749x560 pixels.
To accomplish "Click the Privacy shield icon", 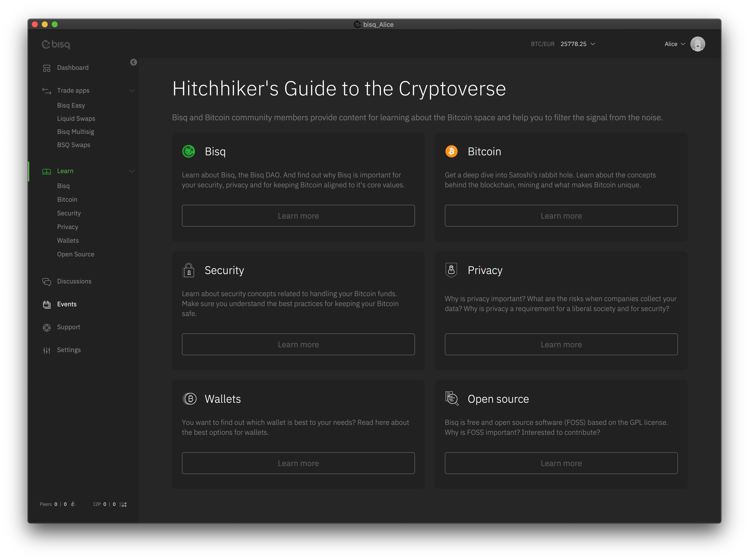I will point(451,270).
